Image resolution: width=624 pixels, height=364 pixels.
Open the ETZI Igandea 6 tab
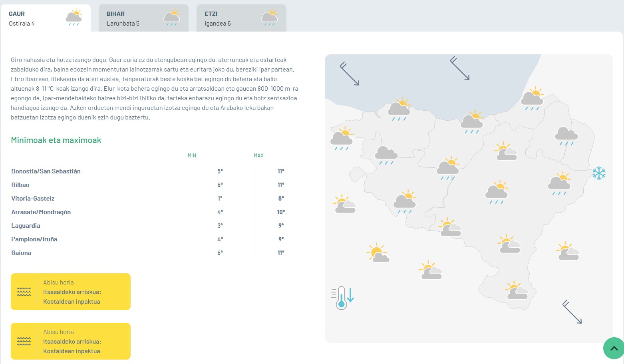(241, 18)
